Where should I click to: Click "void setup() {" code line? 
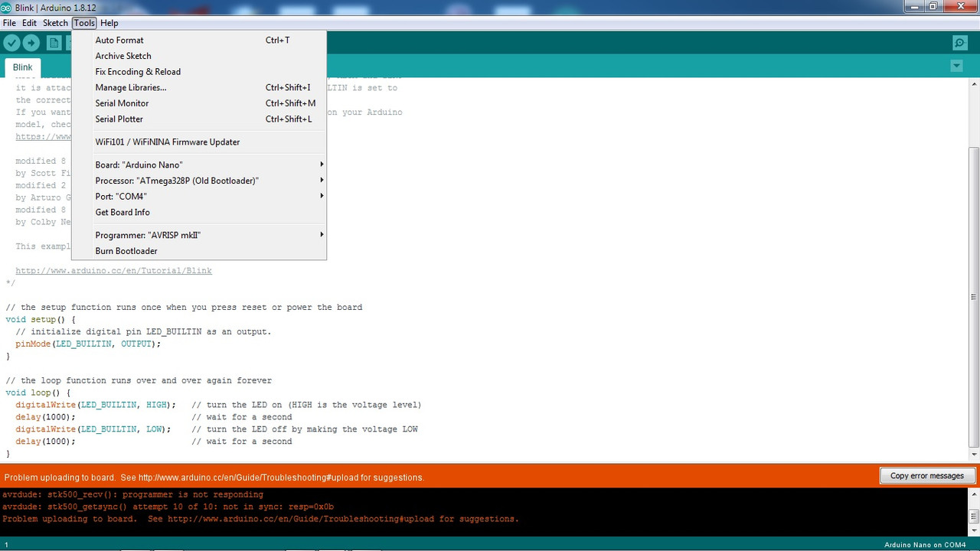coord(41,320)
